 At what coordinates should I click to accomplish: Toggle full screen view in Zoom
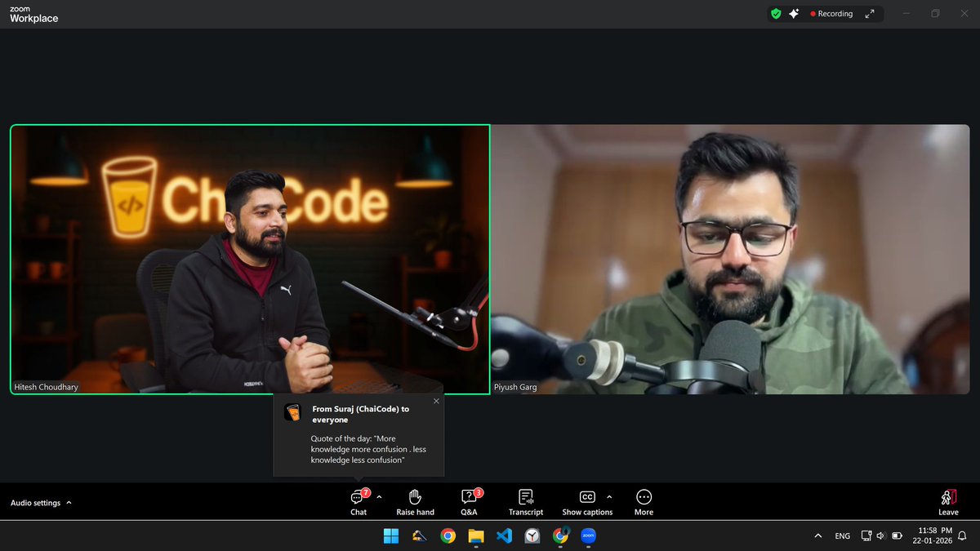[x=870, y=14]
